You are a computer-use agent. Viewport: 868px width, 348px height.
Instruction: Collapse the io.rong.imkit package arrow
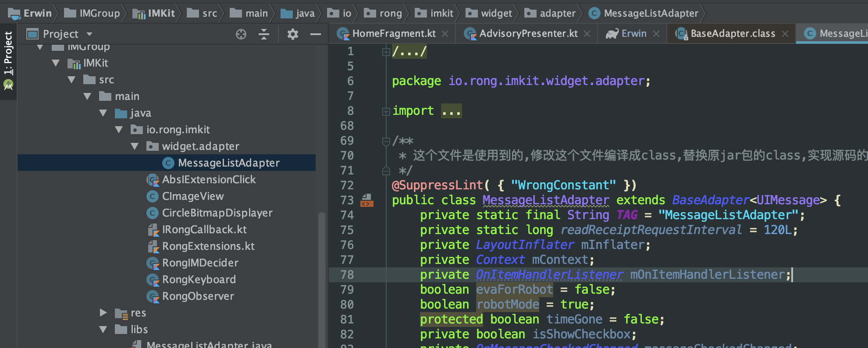(119, 130)
